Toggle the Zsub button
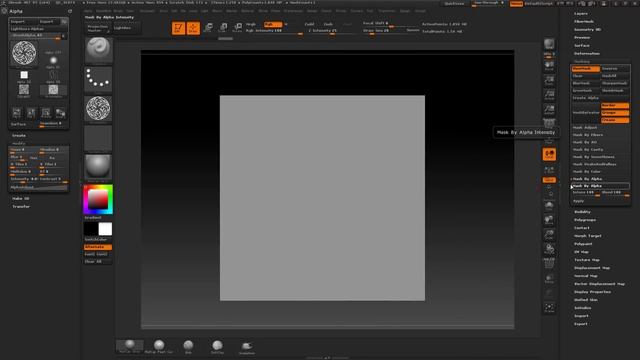The height and width of the screenshot is (360, 640). click(328, 24)
